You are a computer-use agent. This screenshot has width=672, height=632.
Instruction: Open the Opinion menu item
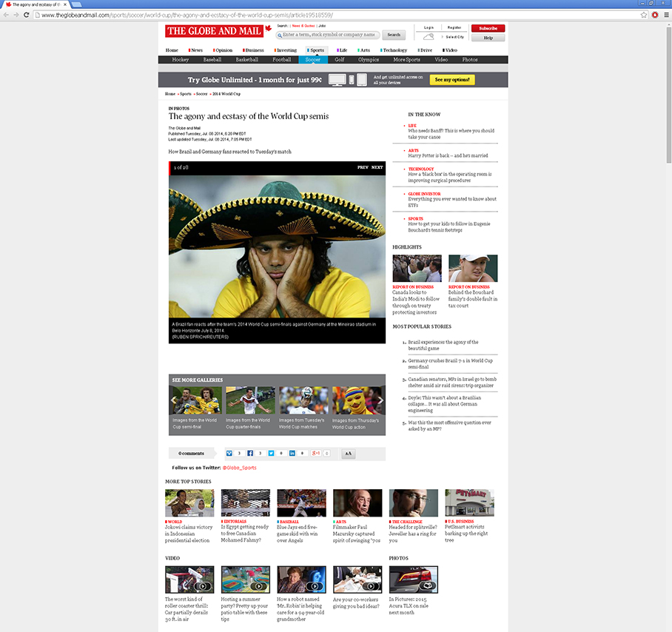pyautogui.click(x=223, y=50)
